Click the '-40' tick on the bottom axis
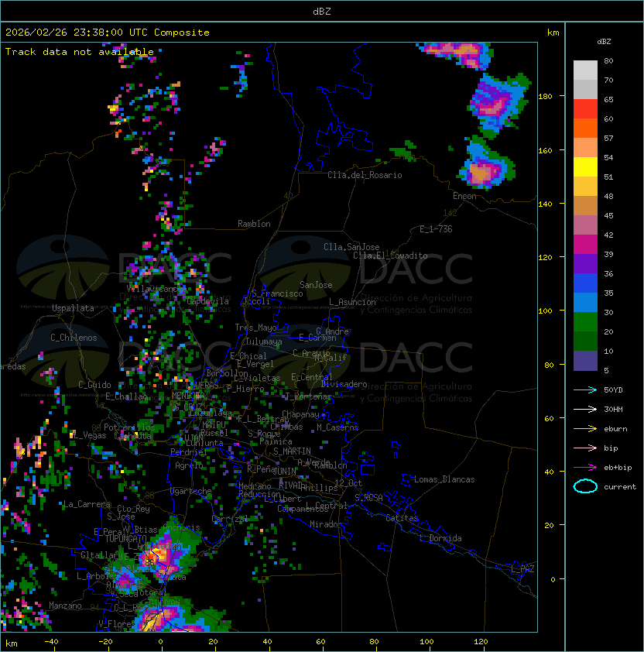 pyautogui.click(x=51, y=642)
